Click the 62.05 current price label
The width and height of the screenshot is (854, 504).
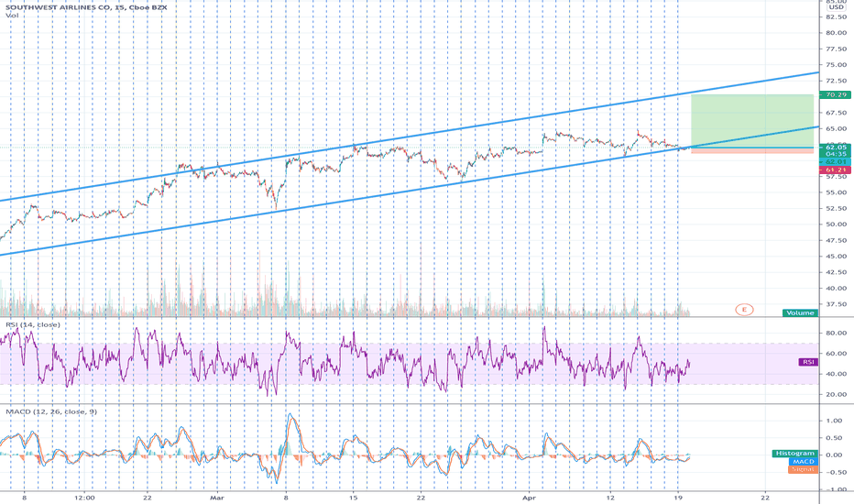point(836,148)
